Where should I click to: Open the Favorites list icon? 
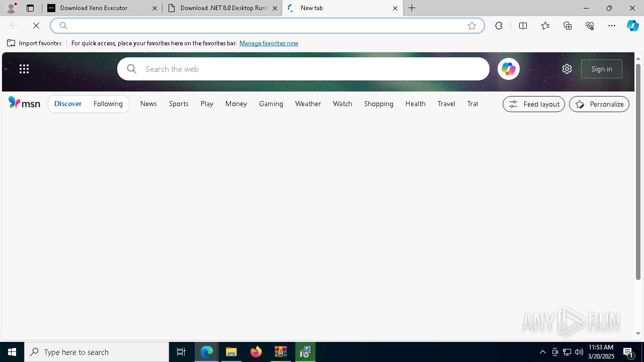click(x=545, y=26)
